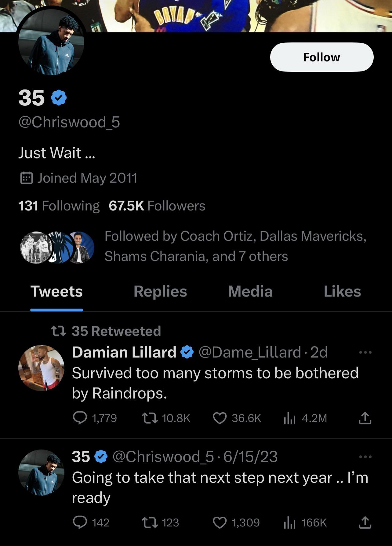View analytics on Damian Lillard's tweet
This screenshot has width=392, height=546.
point(289,418)
